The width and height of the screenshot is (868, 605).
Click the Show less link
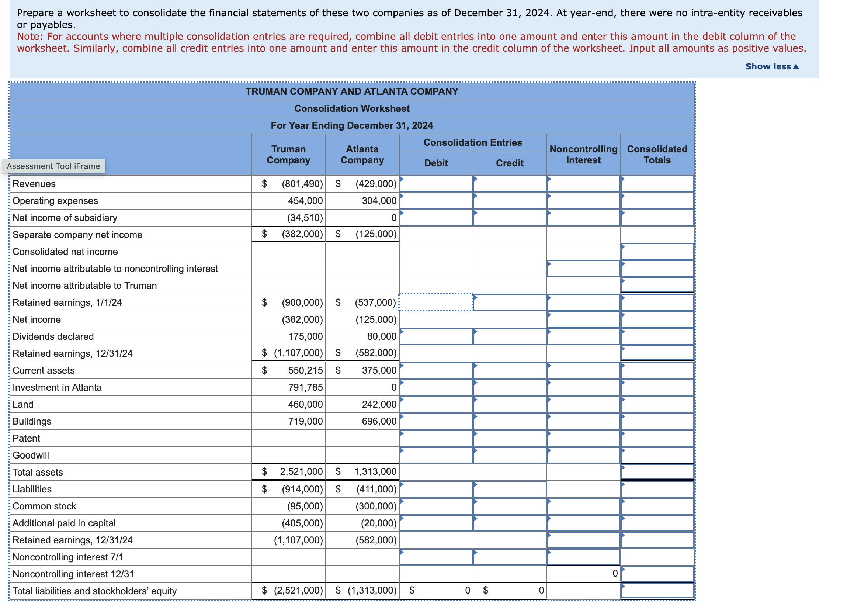tap(767, 66)
